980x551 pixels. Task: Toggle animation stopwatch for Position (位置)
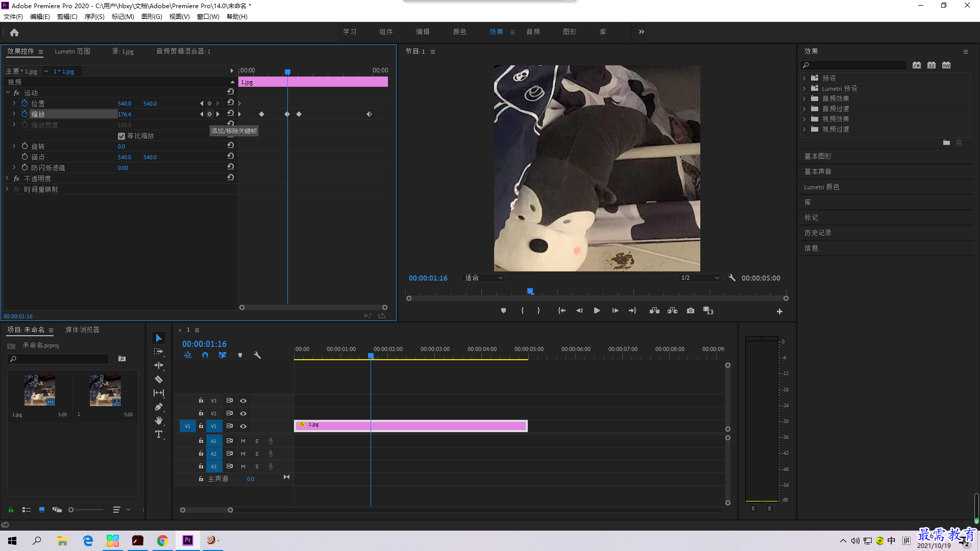click(24, 103)
